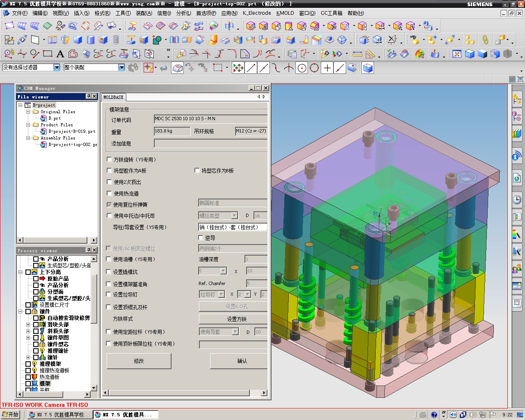Image resolution: width=525 pixels, height=420 pixels.
Task: Toggle the intersection snap point icon
Action: (x=289, y=68)
